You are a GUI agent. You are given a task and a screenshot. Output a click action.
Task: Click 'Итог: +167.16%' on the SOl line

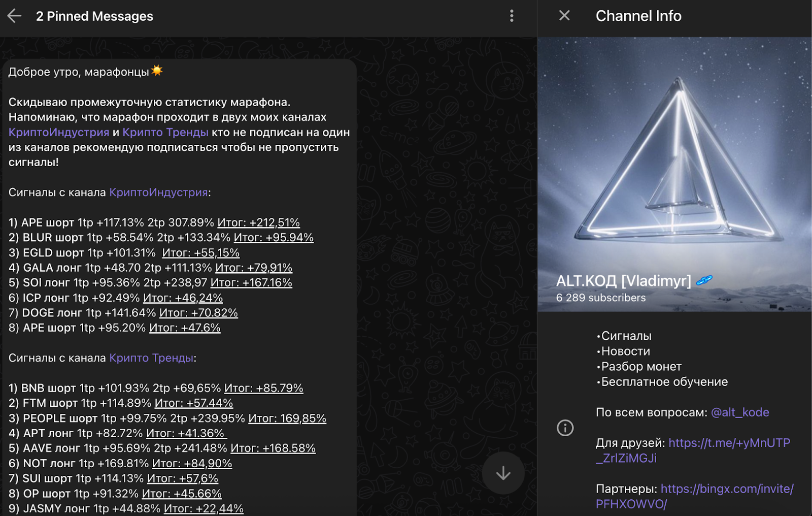[251, 283]
